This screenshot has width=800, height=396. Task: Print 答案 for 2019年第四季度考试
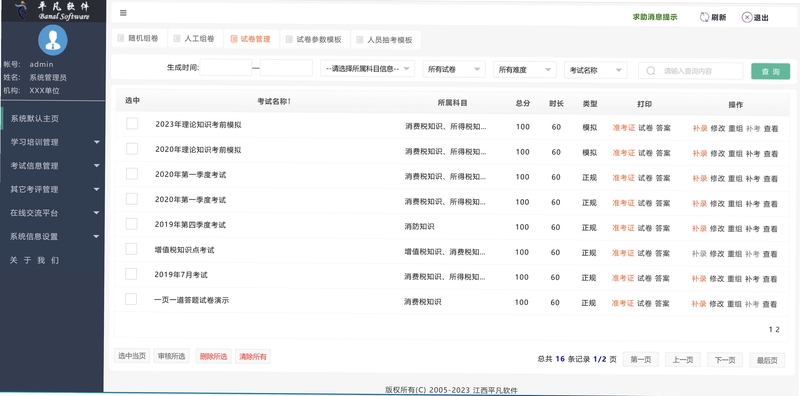tap(662, 228)
